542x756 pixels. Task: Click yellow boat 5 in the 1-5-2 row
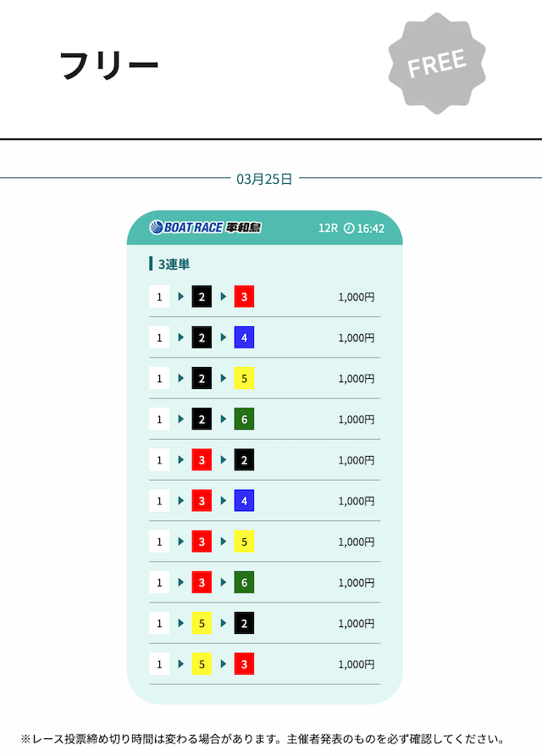click(x=202, y=623)
